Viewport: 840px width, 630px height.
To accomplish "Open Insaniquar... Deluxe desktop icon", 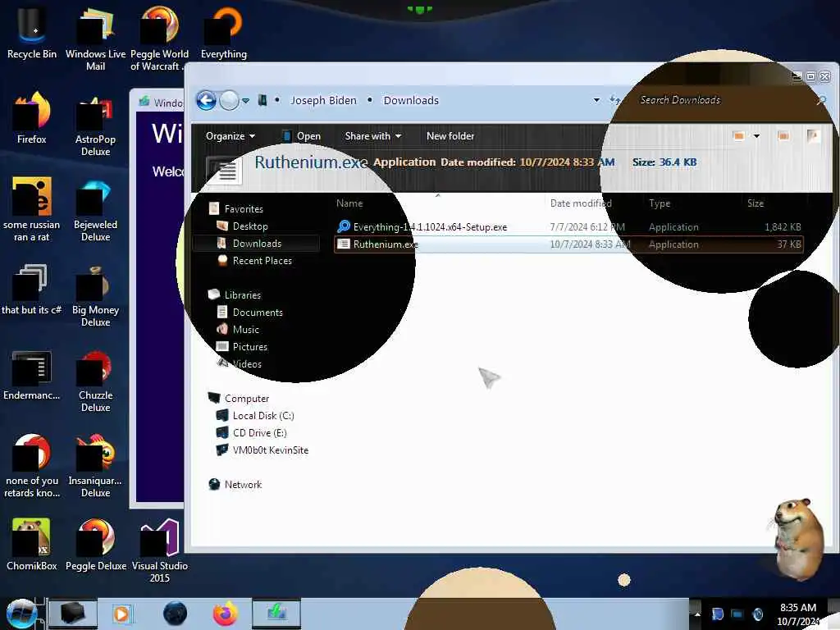I will pyautogui.click(x=95, y=465).
